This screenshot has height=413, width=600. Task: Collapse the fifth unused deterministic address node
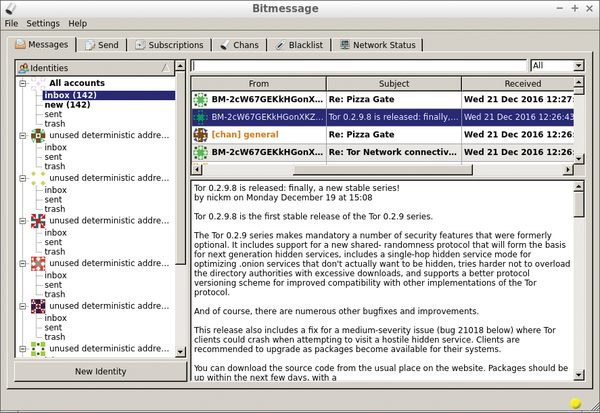23,306
